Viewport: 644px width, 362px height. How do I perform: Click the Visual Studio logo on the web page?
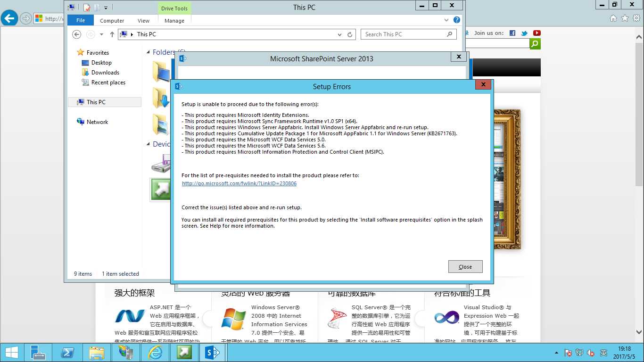click(446, 317)
